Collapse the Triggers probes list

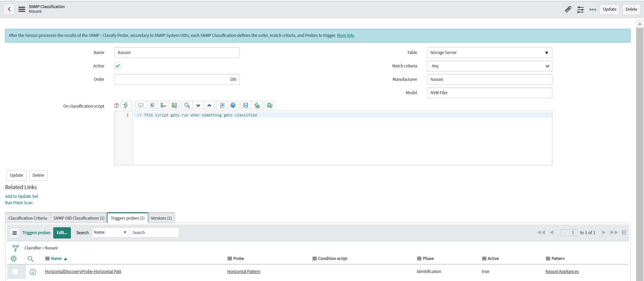click(624, 232)
